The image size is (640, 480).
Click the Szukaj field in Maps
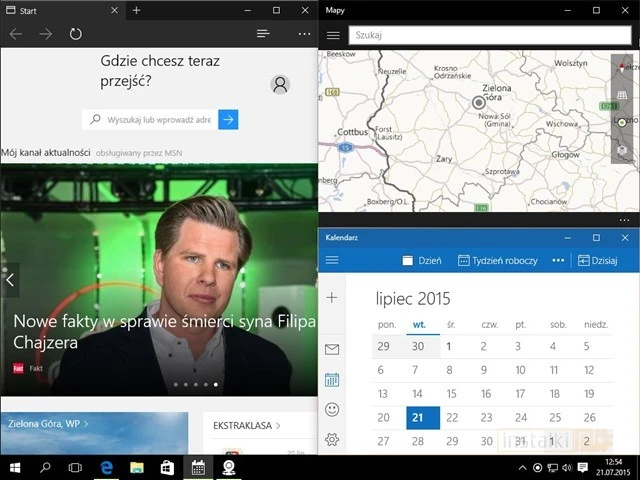tap(488, 35)
